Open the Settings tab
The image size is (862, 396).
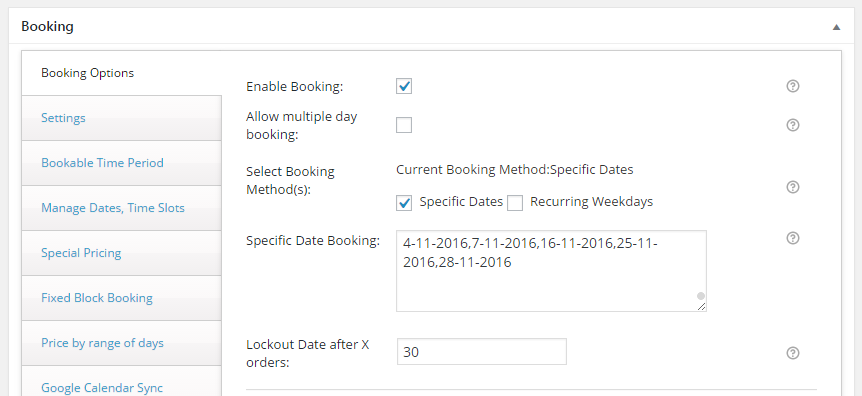pyautogui.click(x=121, y=118)
